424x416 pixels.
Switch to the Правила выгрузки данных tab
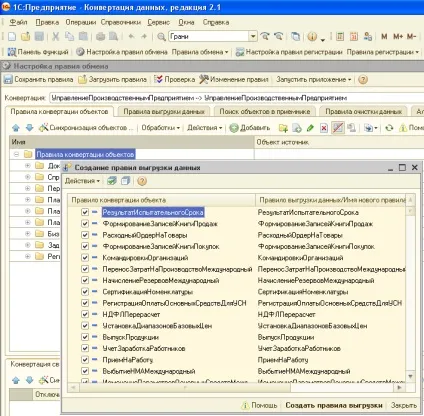tap(164, 112)
